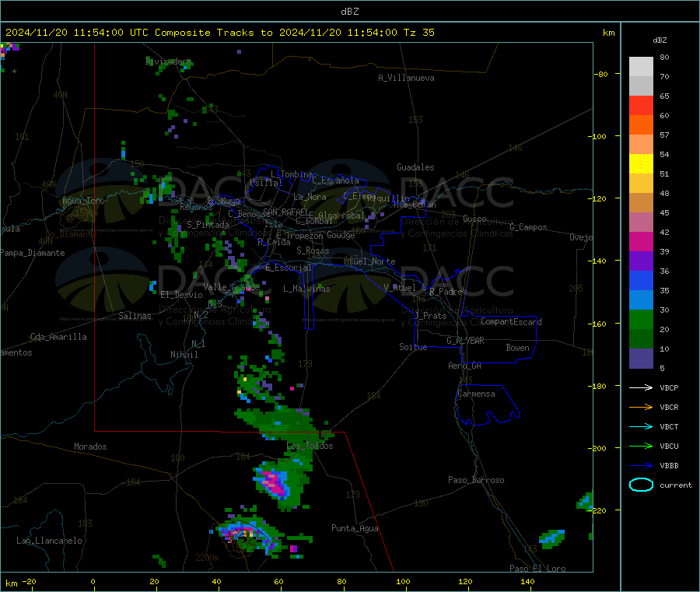The height and width of the screenshot is (592, 700).
Task: Click the R_Padre place label
Action: coord(446,292)
